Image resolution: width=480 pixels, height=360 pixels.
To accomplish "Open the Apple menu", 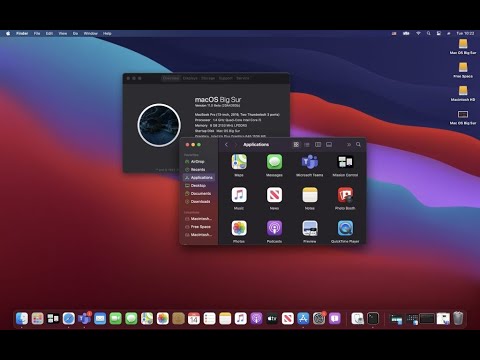I will (x=8, y=33).
